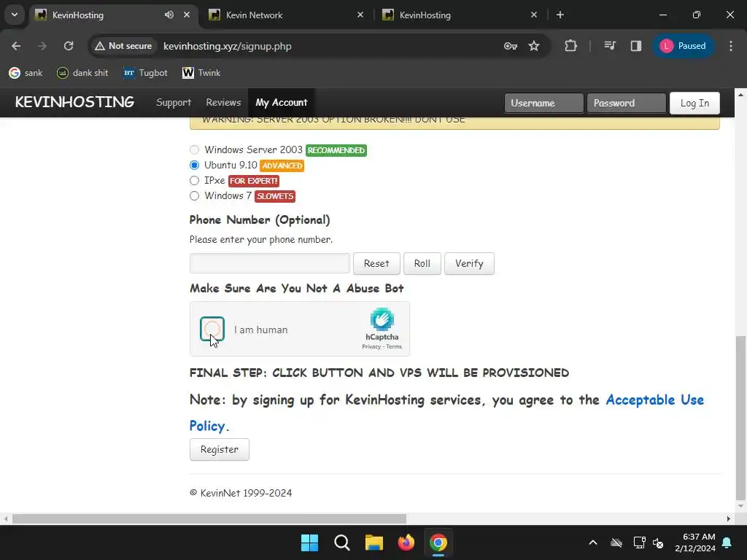Open the saved passwords key icon
747x560 pixels.
pos(510,46)
